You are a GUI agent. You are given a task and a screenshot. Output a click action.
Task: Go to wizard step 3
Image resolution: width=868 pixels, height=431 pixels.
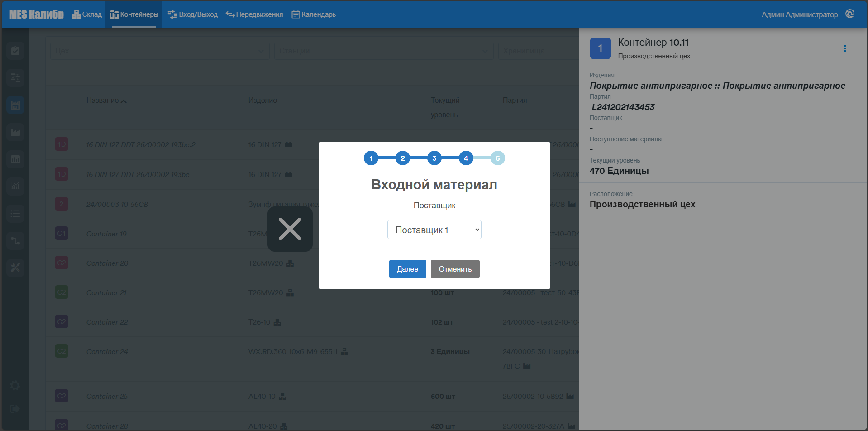tap(434, 158)
